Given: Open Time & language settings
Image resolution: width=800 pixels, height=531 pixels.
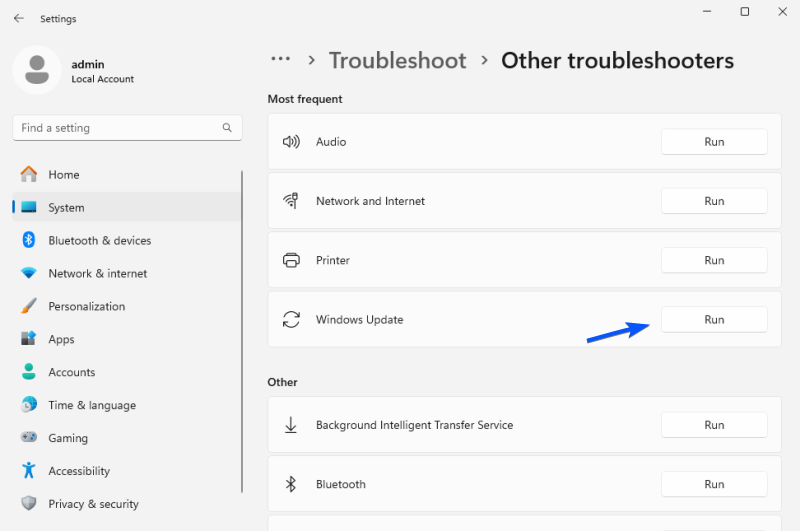Looking at the screenshot, I should (92, 405).
